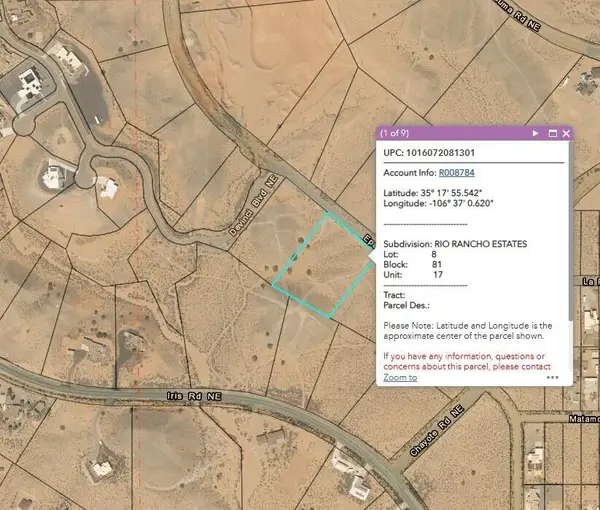This screenshot has width=600, height=510.
Task: Click the Zoom to link
Action: click(x=400, y=378)
